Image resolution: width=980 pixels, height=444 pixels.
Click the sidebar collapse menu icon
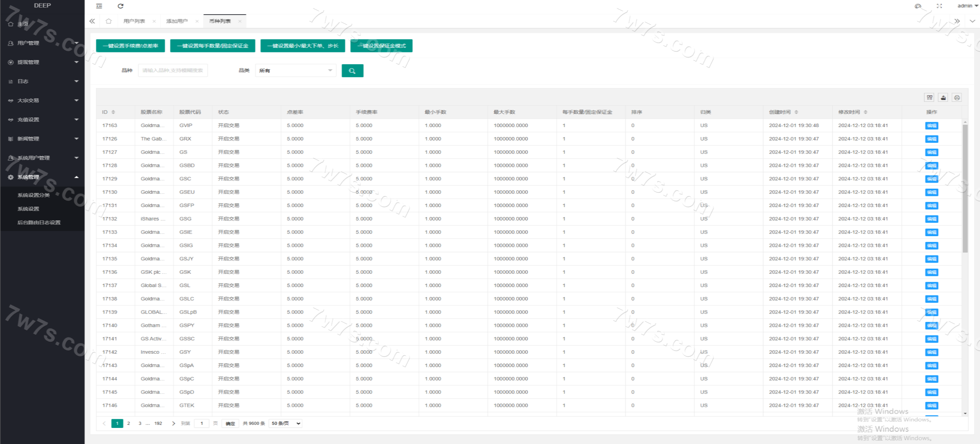coord(99,6)
